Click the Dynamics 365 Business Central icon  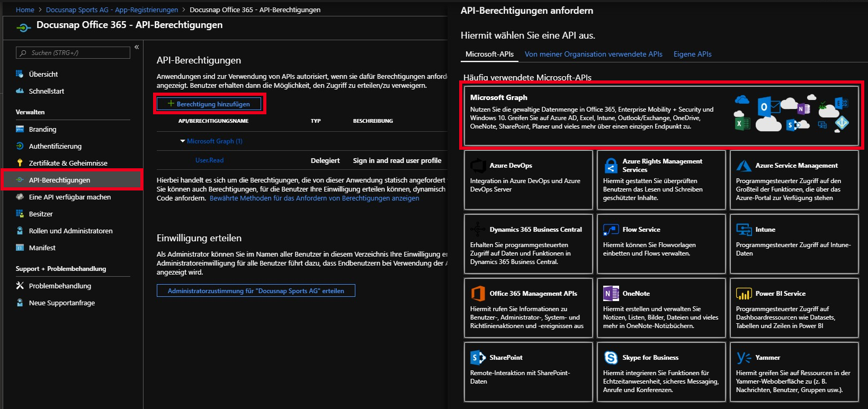(x=478, y=229)
